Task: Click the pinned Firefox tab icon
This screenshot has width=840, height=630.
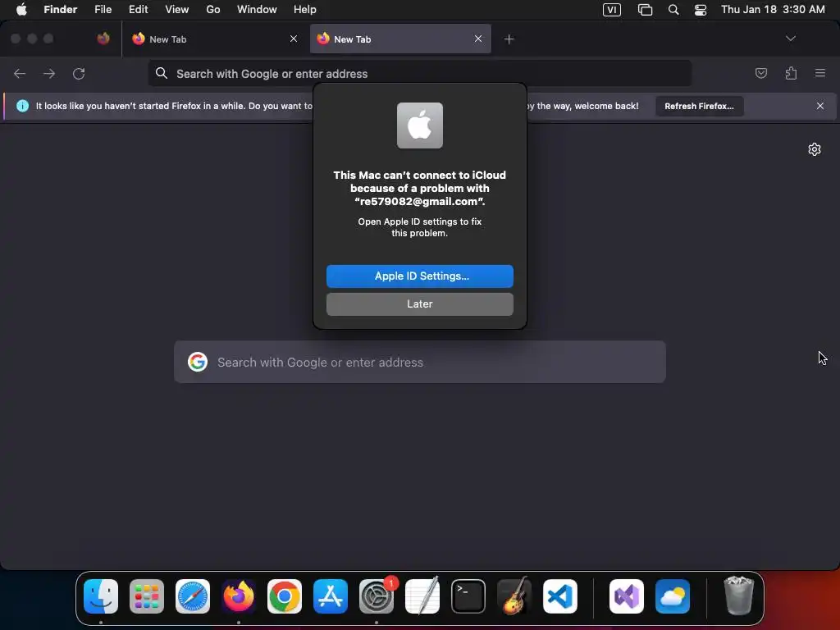Action: click(103, 39)
